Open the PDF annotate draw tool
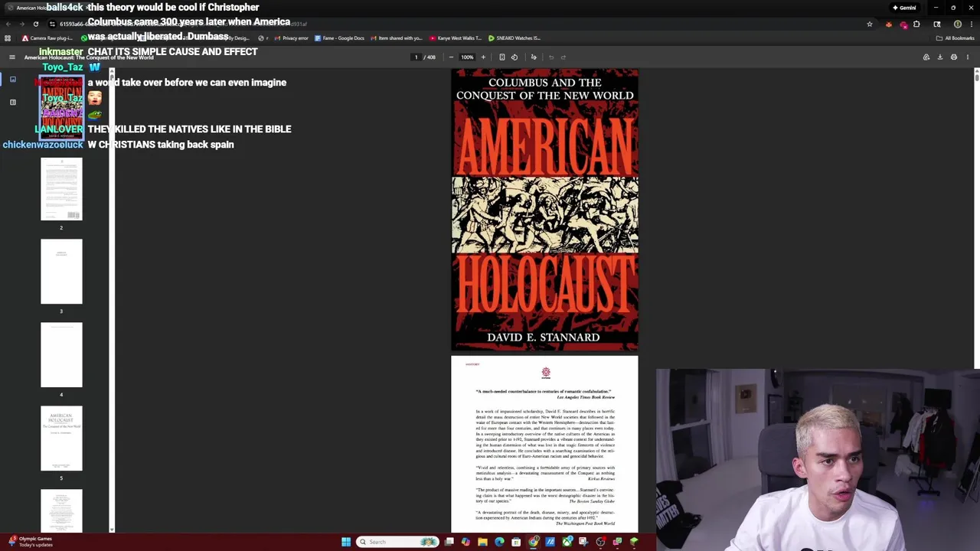This screenshot has height=551, width=980. tap(534, 57)
